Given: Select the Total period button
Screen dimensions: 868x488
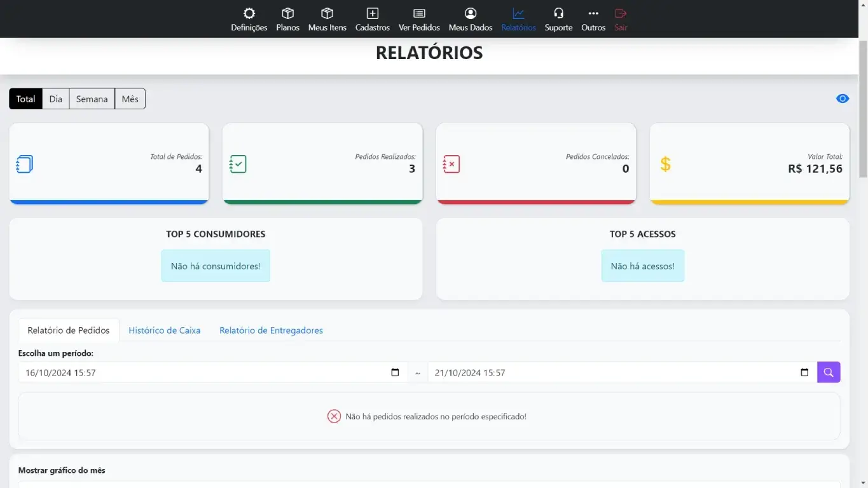Looking at the screenshot, I should (x=26, y=99).
